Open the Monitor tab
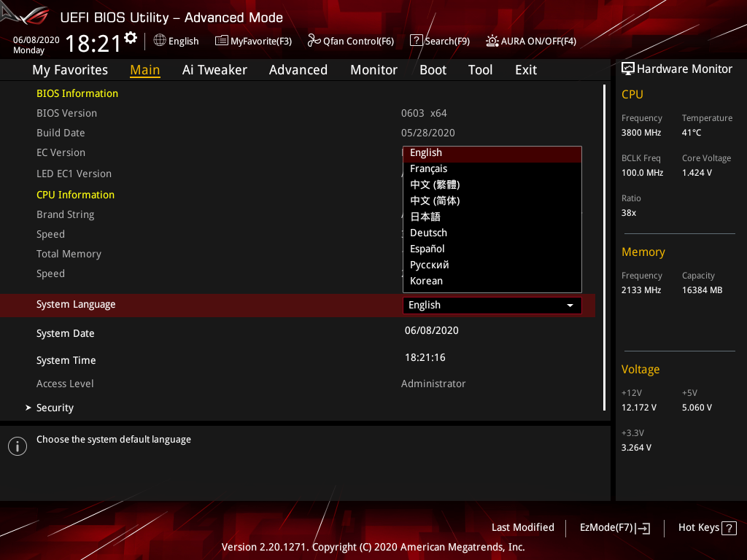 [373, 70]
